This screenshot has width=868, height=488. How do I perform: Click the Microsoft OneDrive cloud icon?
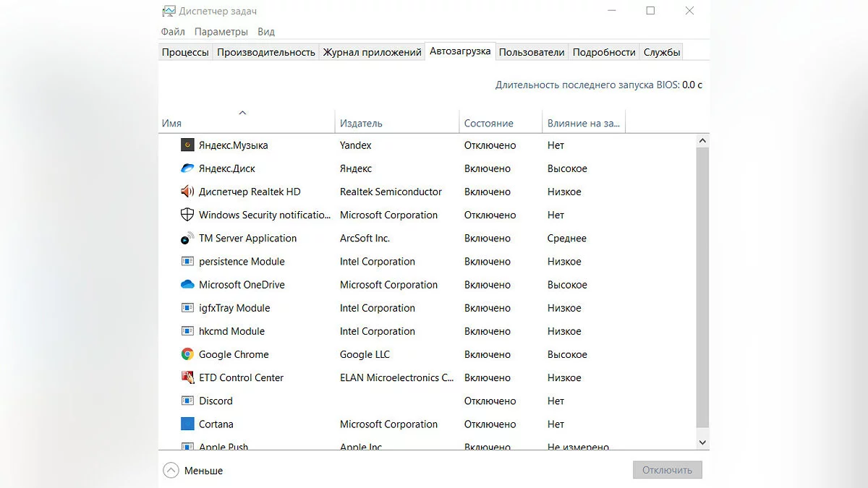coord(187,285)
